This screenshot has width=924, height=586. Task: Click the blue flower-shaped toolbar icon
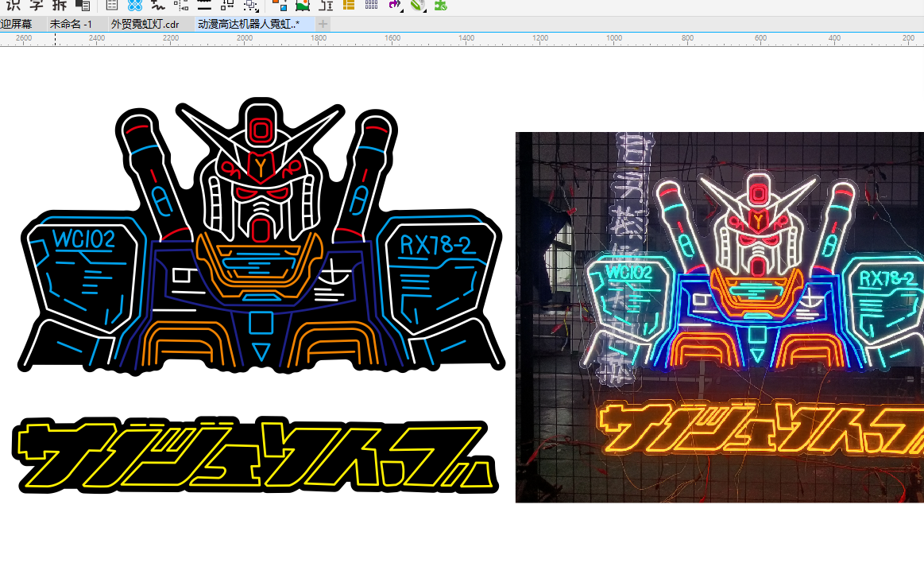135,6
